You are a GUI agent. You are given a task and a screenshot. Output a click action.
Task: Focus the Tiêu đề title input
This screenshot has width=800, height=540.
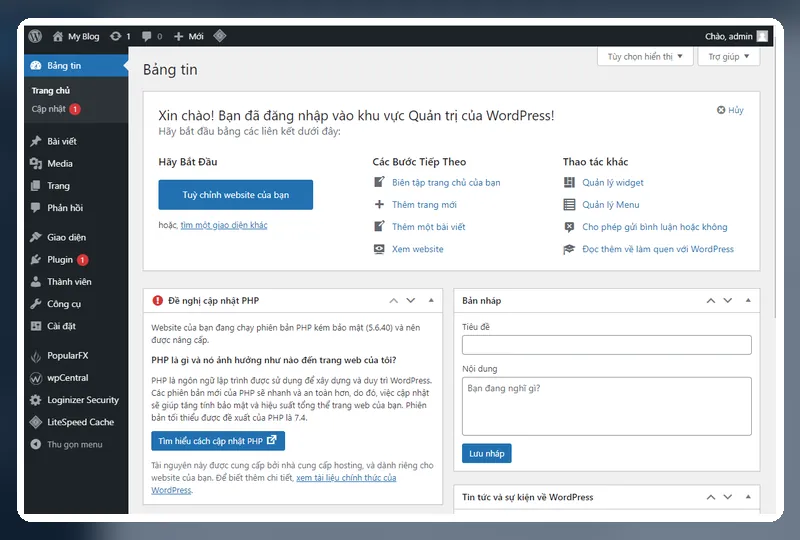607,345
